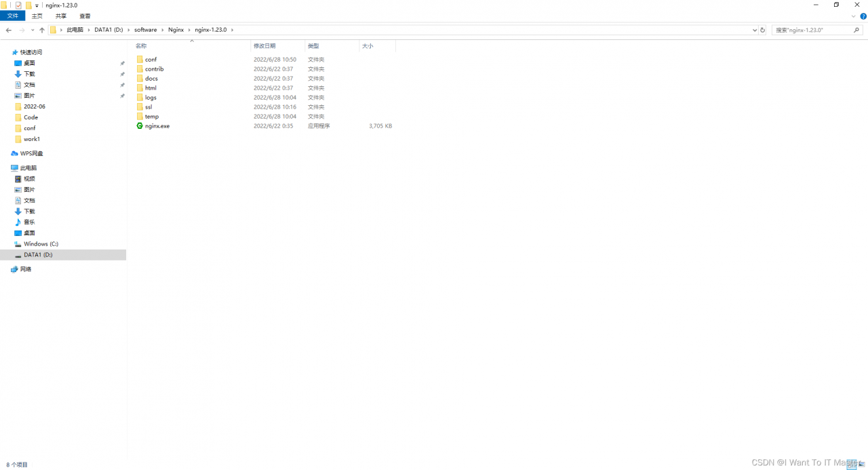Go forward using the forward arrow
Viewport: 868px width, 470px height.
click(x=22, y=30)
